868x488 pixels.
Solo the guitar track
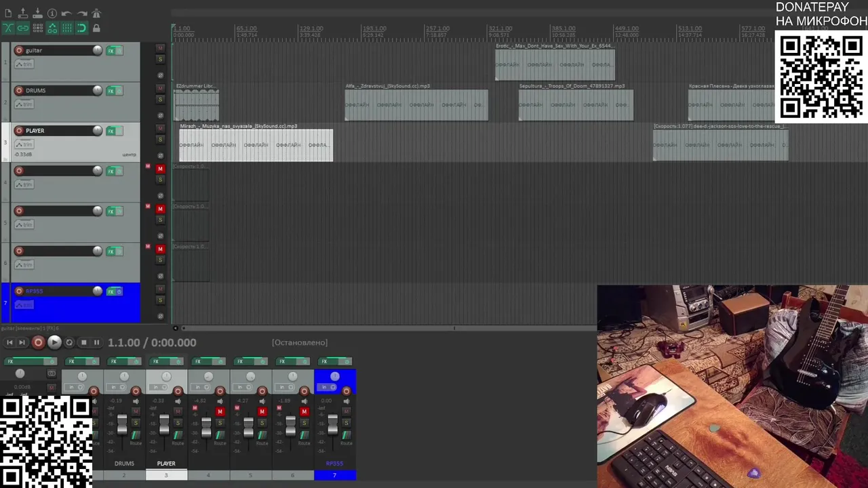click(x=160, y=60)
